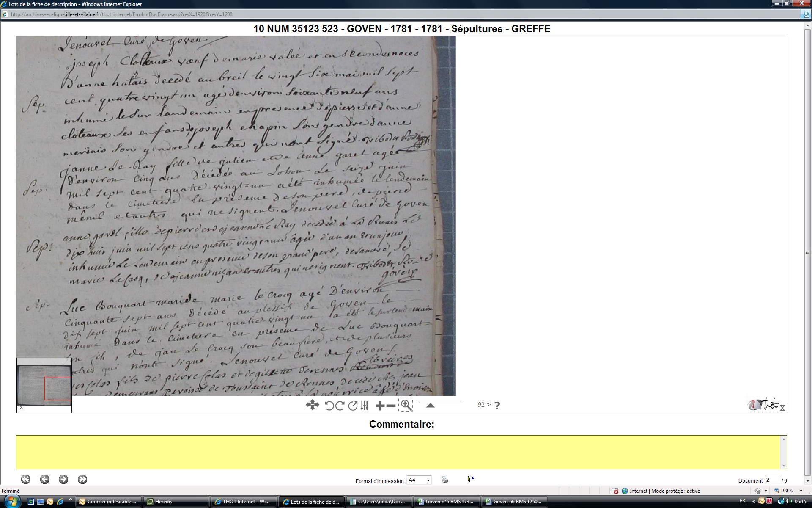Click the print icon next to A4
The image size is (812, 508).
click(x=444, y=480)
